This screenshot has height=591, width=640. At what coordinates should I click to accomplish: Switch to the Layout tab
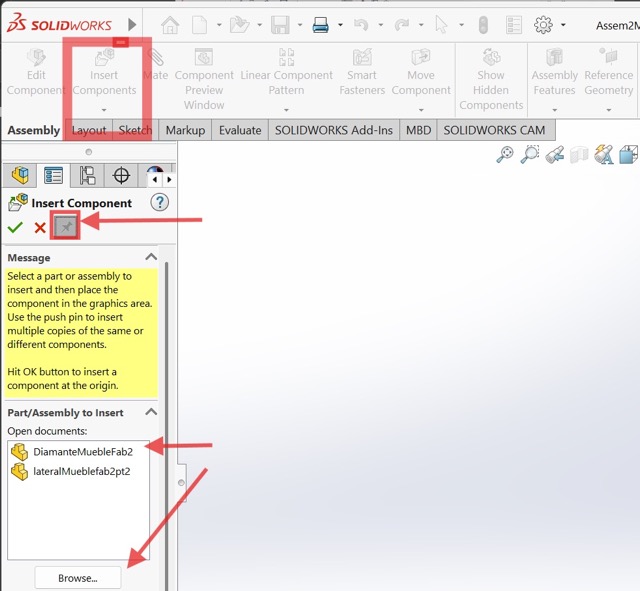pyautogui.click(x=89, y=130)
